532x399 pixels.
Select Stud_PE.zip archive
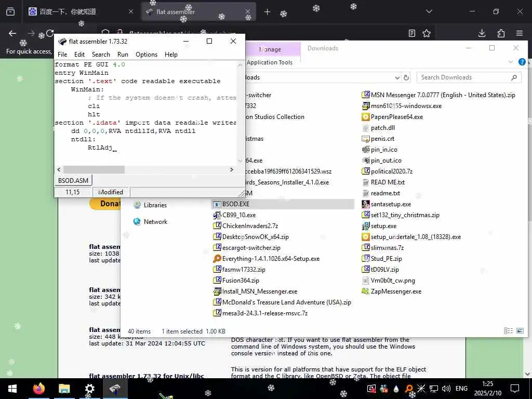tap(382, 259)
